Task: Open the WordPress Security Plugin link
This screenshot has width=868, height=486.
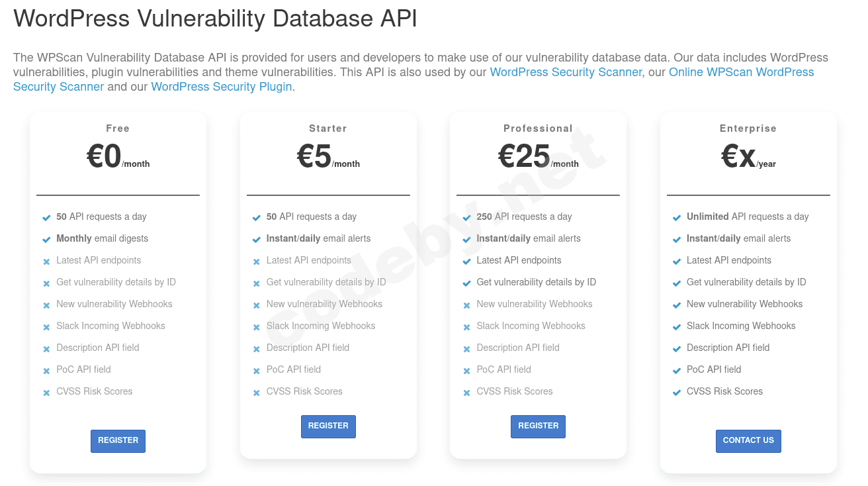Action: (x=222, y=87)
